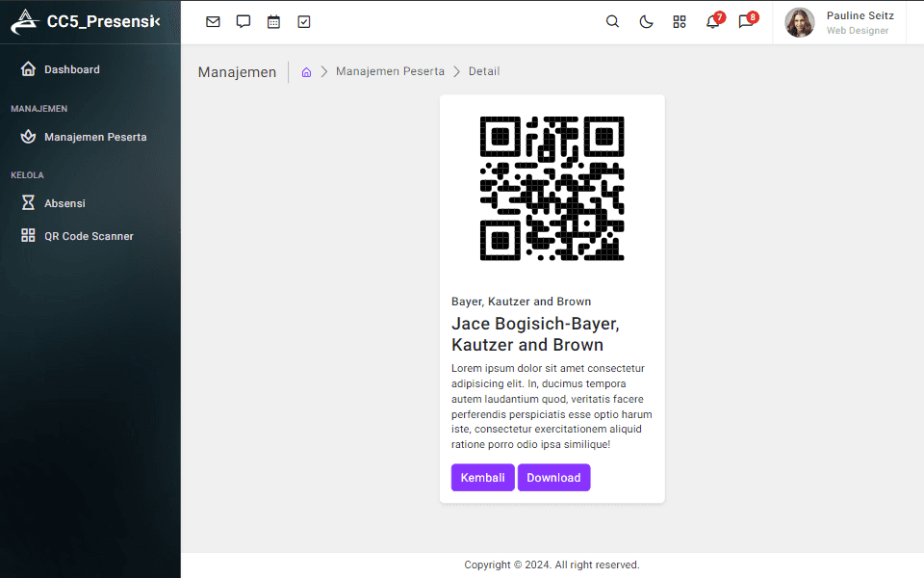Click the breadcrumb home icon
The height and width of the screenshot is (578, 924).
(306, 72)
